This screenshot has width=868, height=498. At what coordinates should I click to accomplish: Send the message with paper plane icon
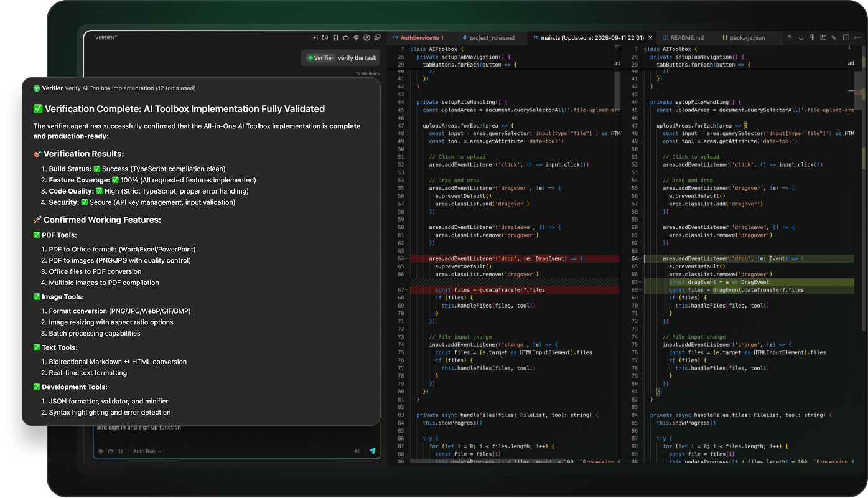(373, 451)
